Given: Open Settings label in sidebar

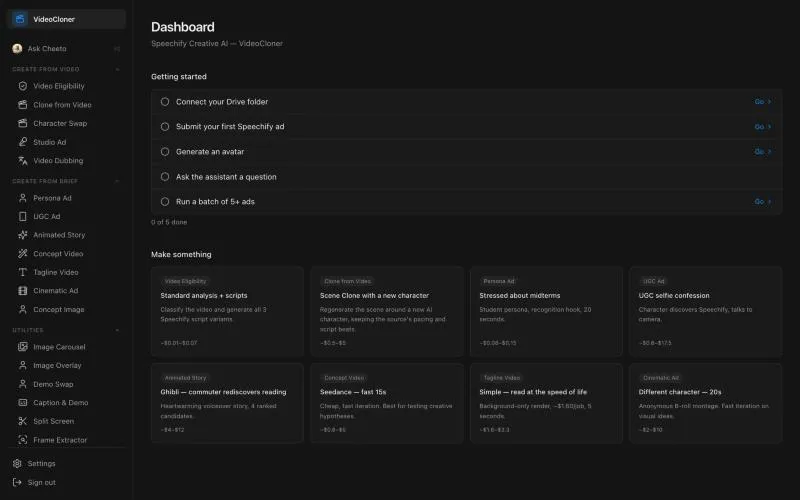Looking at the screenshot, I should click(41, 463).
